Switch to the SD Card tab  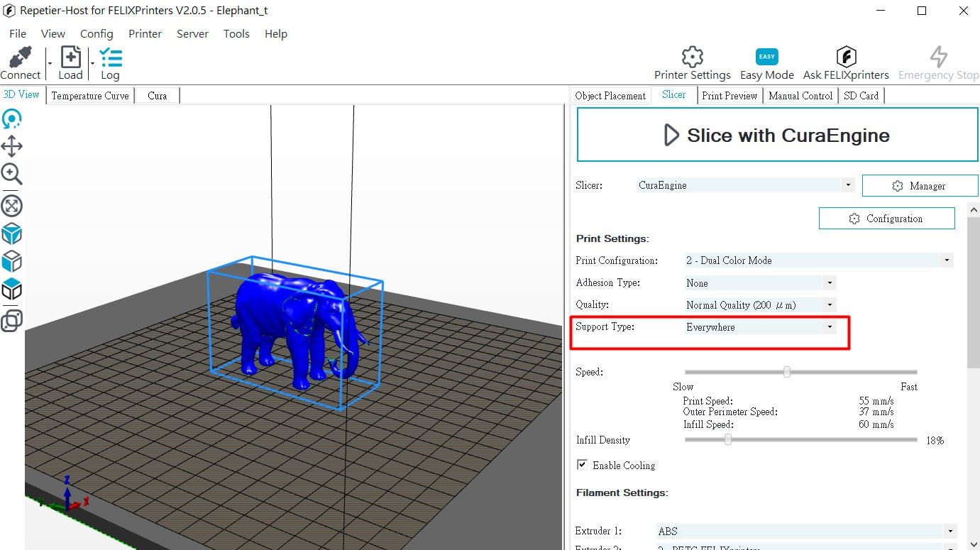861,96
